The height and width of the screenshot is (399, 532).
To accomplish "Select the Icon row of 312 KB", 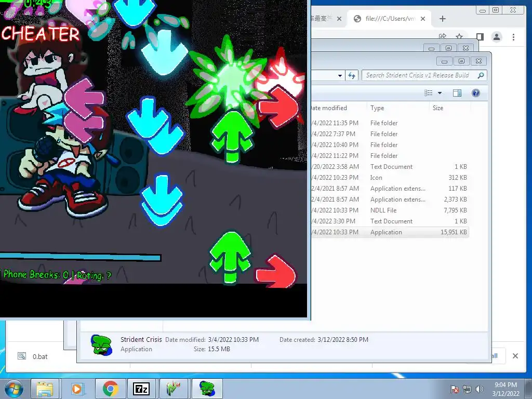I will pos(390,178).
